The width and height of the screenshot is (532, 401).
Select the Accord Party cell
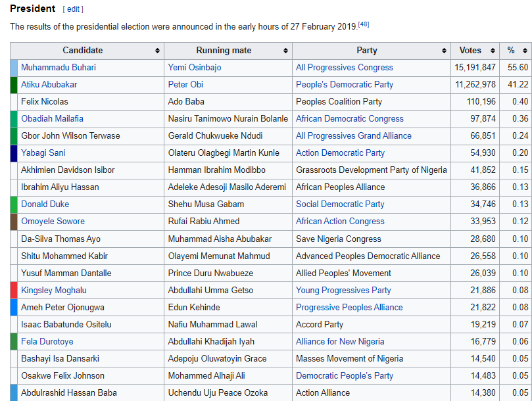click(372, 324)
